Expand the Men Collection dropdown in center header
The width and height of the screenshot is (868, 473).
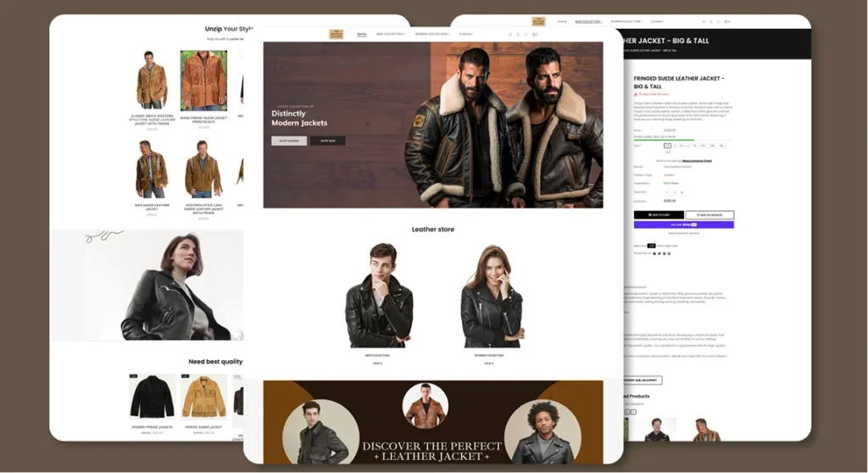coord(391,35)
